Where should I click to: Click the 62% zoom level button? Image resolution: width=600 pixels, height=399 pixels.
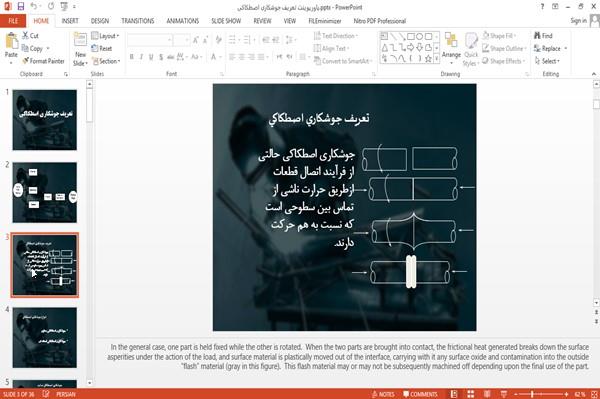580,394
